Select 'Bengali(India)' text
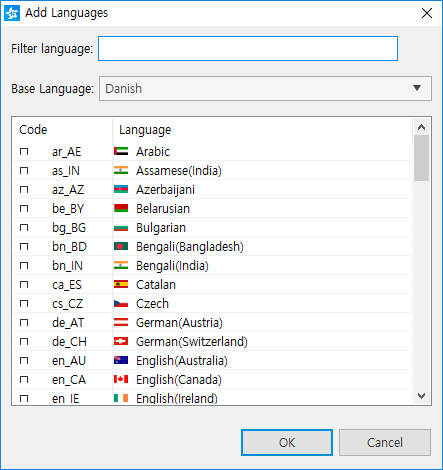443x470 pixels. (x=172, y=266)
